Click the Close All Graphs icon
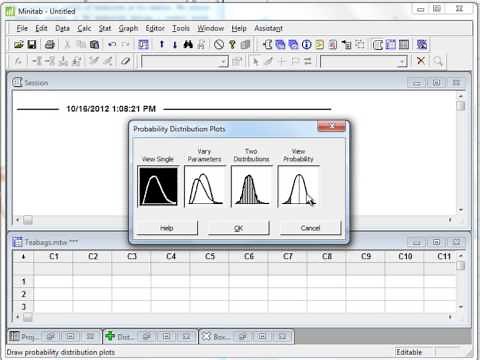This screenshot has width=480, height=360. click(x=422, y=44)
